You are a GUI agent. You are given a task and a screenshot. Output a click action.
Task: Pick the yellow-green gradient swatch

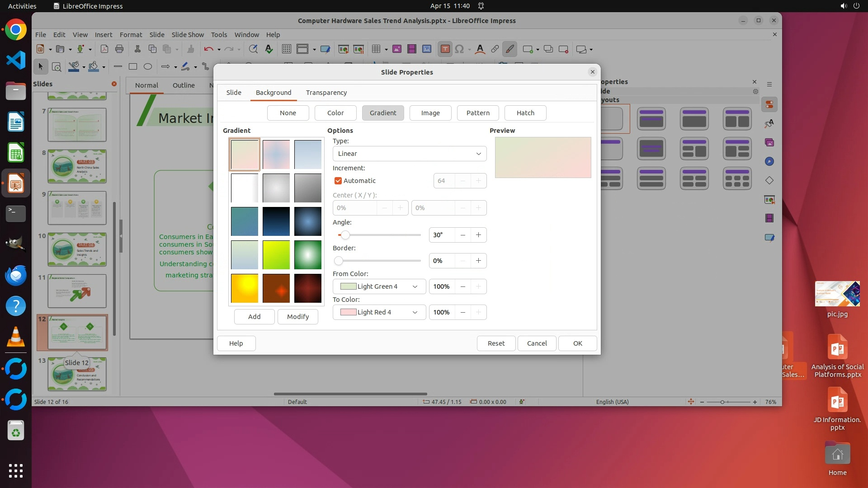click(276, 255)
